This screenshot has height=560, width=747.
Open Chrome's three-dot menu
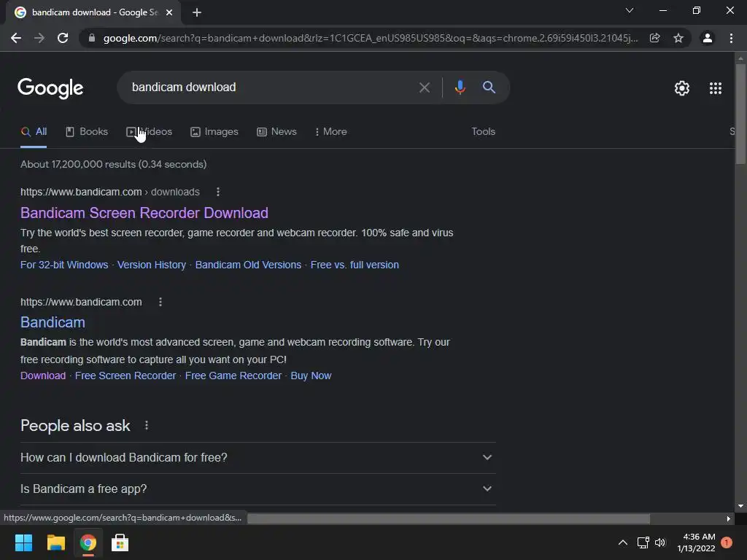tap(731, 38)
